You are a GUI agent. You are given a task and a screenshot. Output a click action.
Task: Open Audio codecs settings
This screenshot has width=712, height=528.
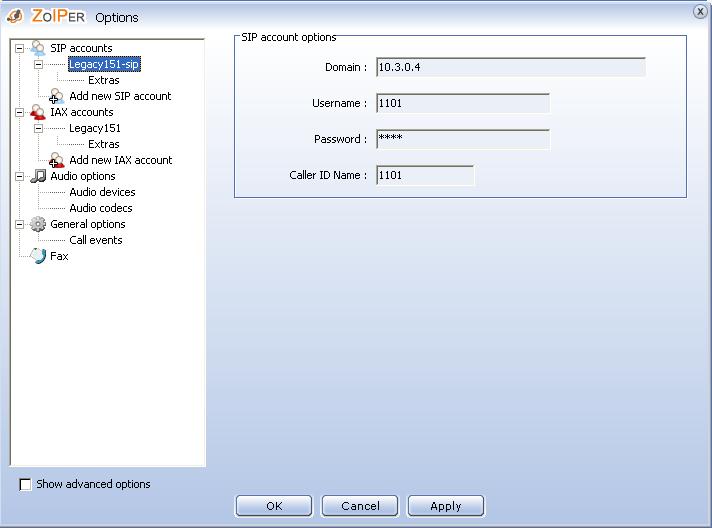[101, 208]
